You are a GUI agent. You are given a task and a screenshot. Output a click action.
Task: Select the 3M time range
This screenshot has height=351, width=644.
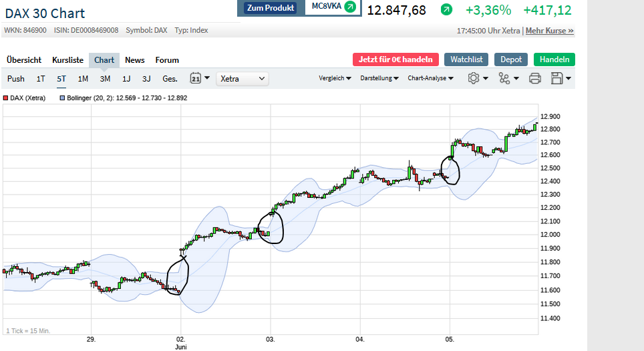[105, 78]
